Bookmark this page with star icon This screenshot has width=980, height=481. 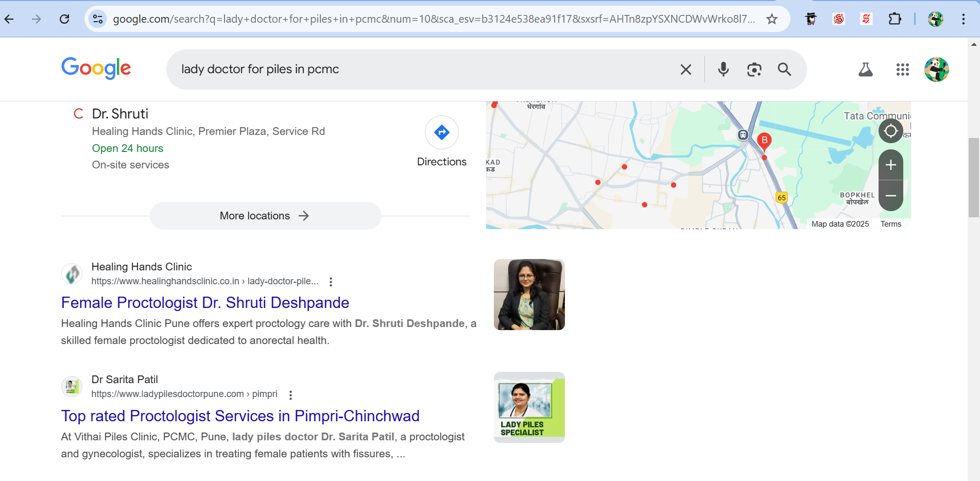[771, 19]
